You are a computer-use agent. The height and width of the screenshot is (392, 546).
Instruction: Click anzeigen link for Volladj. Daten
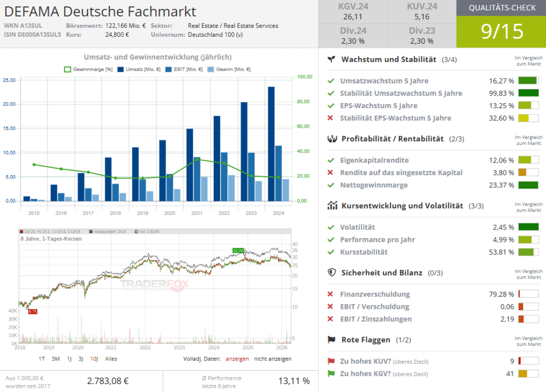pyautogui.click(x=237, y=359)
